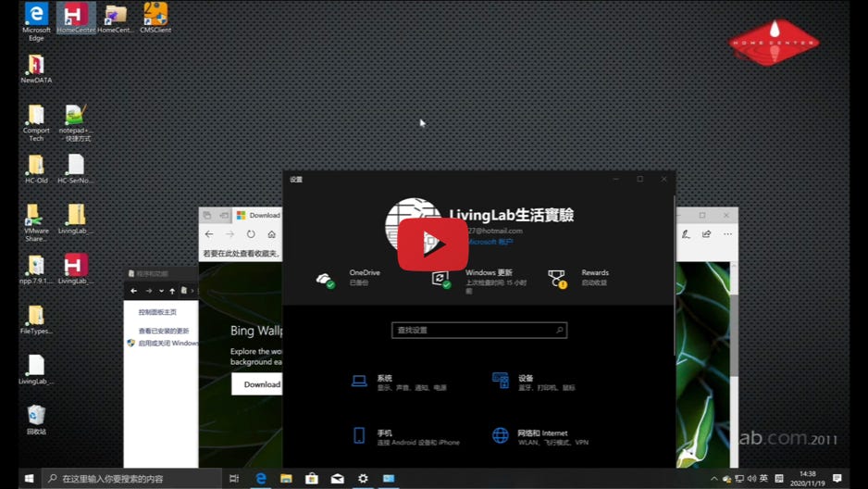This screenshot has height=489, width=868.
Task: Click 查看已安装的更新 link
Action: 163,331
